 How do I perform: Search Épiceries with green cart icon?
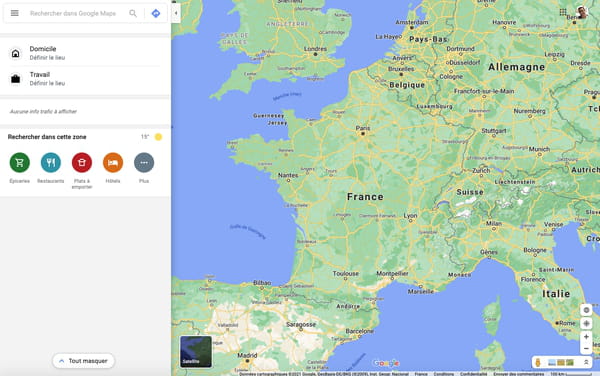pyautogui.click(x=20, y=163)
